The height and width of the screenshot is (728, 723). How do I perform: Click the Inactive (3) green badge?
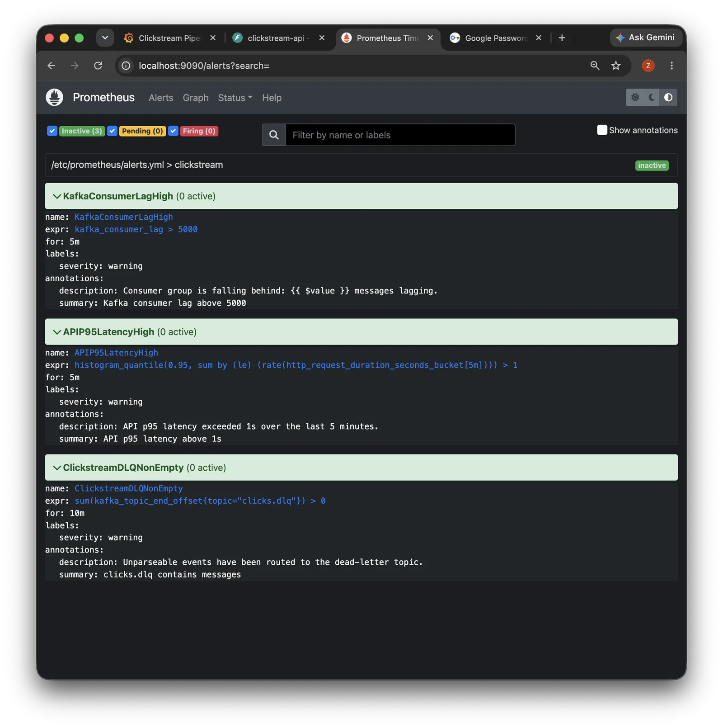(x=82, y=131)
